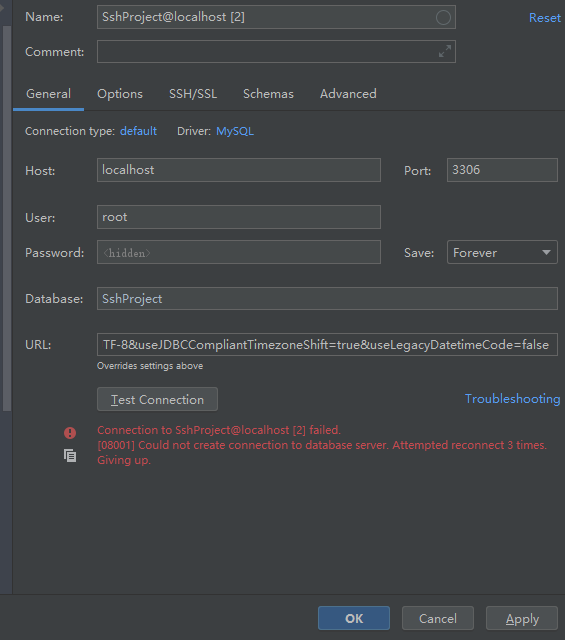Click the red error warning icon
The width and height of the screenshot is (565, 640).
click(70, 433)
